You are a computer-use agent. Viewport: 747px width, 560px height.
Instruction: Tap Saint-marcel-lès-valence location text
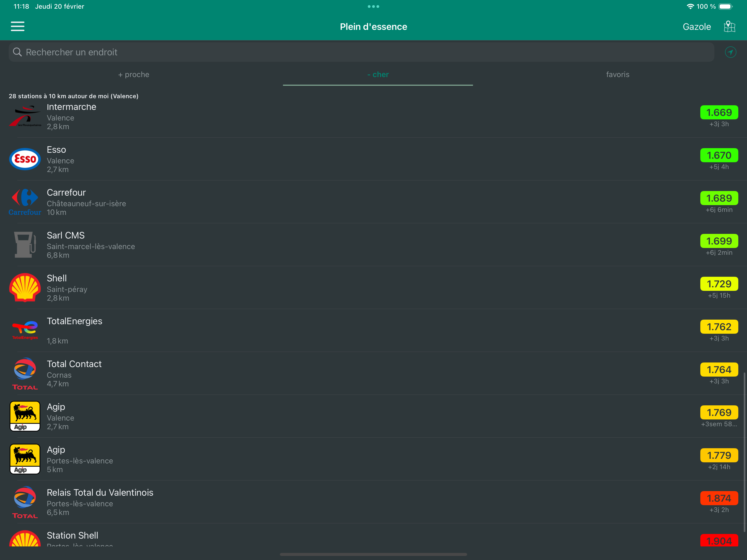pos(91,246)
